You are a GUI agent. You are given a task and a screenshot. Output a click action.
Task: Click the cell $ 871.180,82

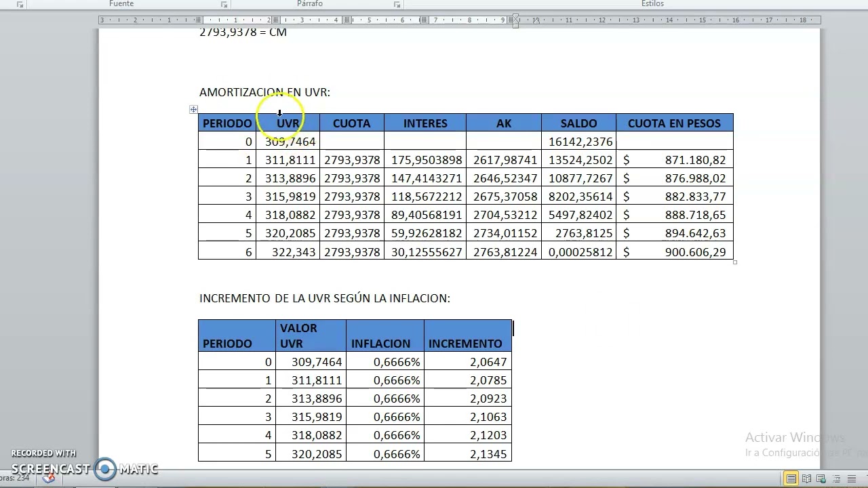(x=674, y=160)
